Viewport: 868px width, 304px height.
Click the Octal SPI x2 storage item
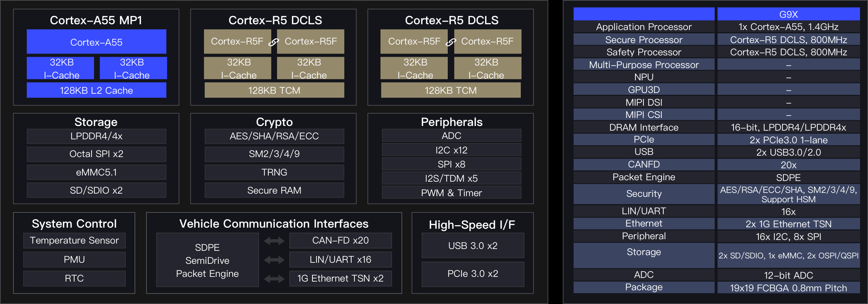[x=96, y=154]
